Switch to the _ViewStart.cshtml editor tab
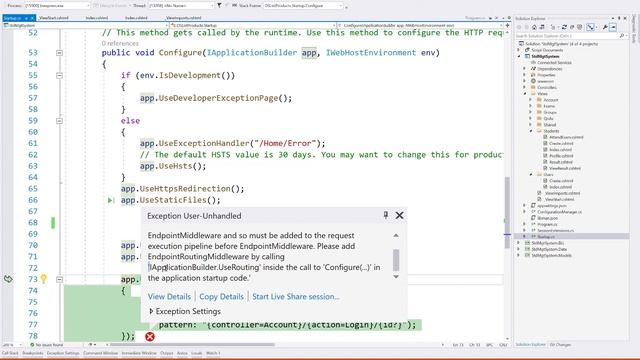Screen dimensions: 640x360 click(x=54, y=18)
